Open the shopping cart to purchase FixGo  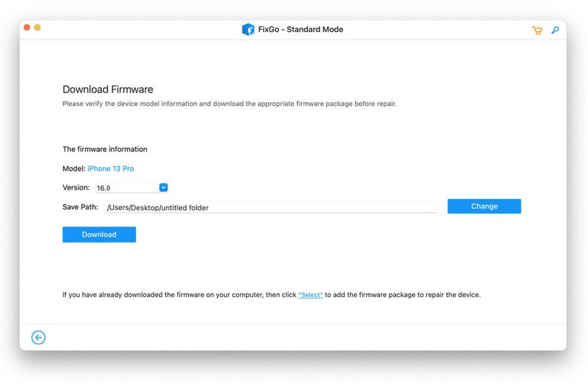click(x=537, y=30)
